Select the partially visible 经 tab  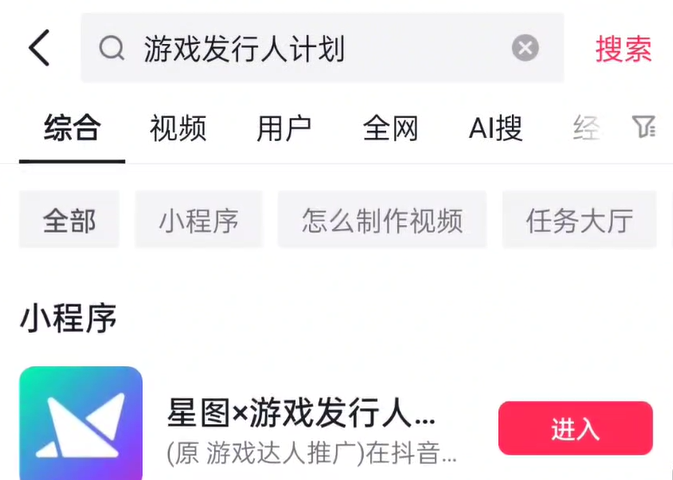(x=586, y=128)
